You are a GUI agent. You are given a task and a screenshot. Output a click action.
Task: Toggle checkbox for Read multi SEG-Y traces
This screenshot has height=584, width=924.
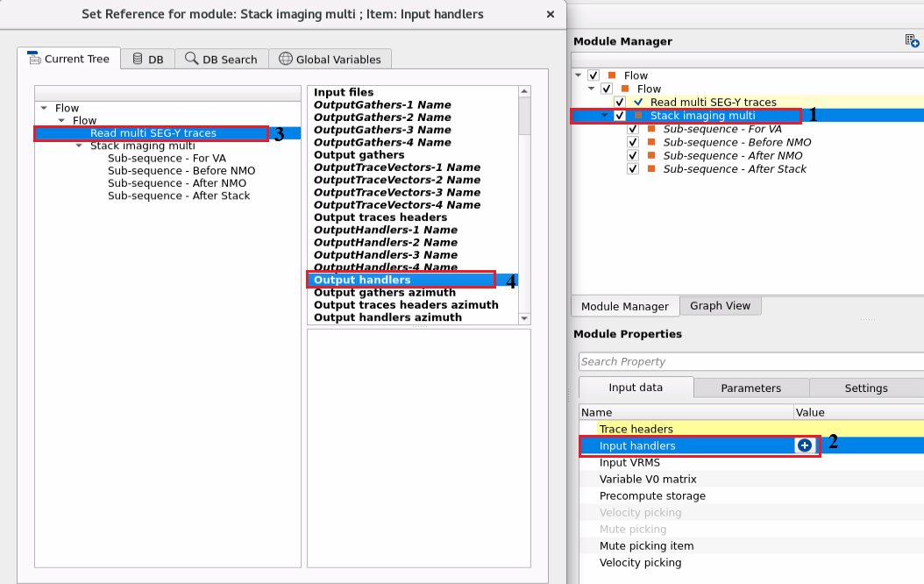pyautogui.click(x=620, y=103)
